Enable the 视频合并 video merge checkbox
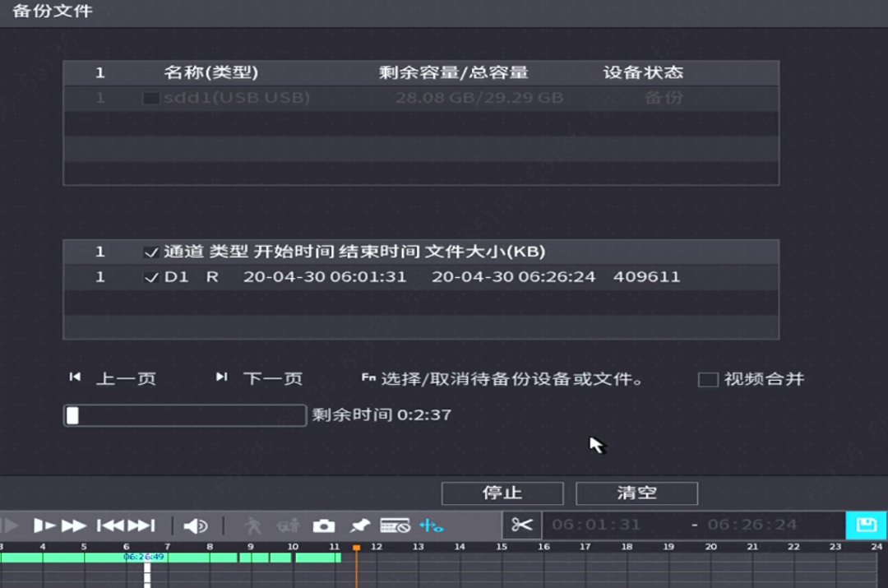Viewport: 888px width, 588px height. (708, 379)
